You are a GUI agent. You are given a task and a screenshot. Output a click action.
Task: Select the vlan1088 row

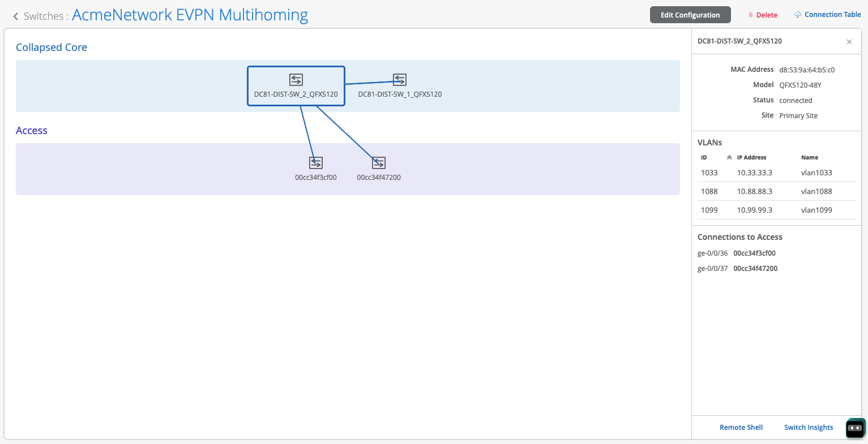point(776,192)
